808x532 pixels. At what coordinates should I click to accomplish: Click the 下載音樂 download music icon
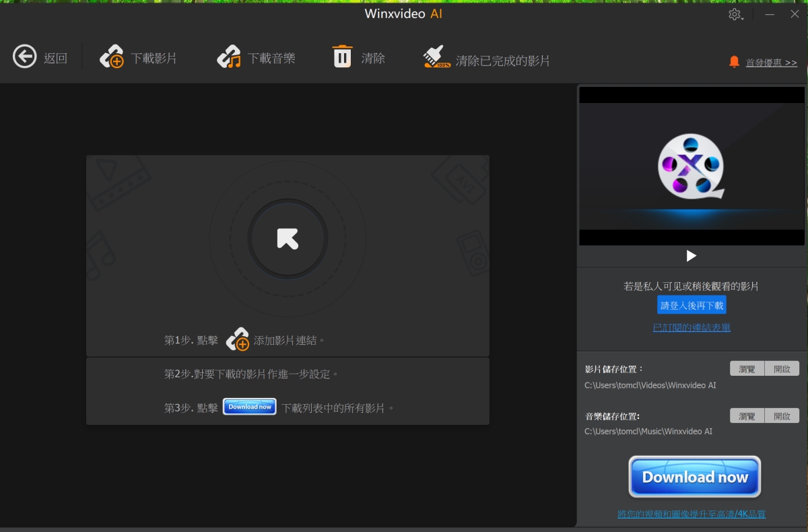[229, 57]
